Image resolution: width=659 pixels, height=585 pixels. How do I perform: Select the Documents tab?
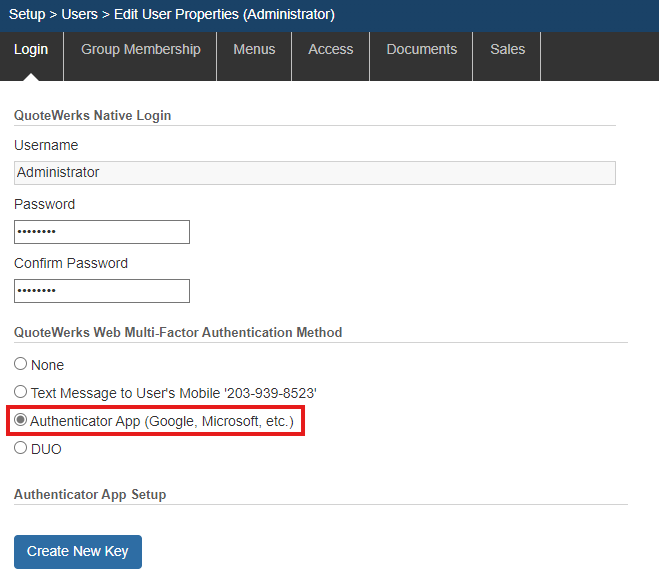(421, 49)
